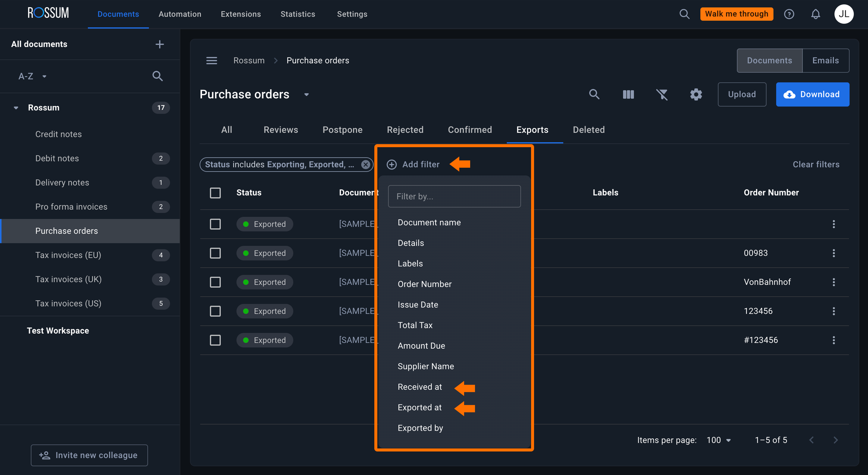868x475 pixels.
Task: Switch to the Reviews tab
Action: click(281, 130)
